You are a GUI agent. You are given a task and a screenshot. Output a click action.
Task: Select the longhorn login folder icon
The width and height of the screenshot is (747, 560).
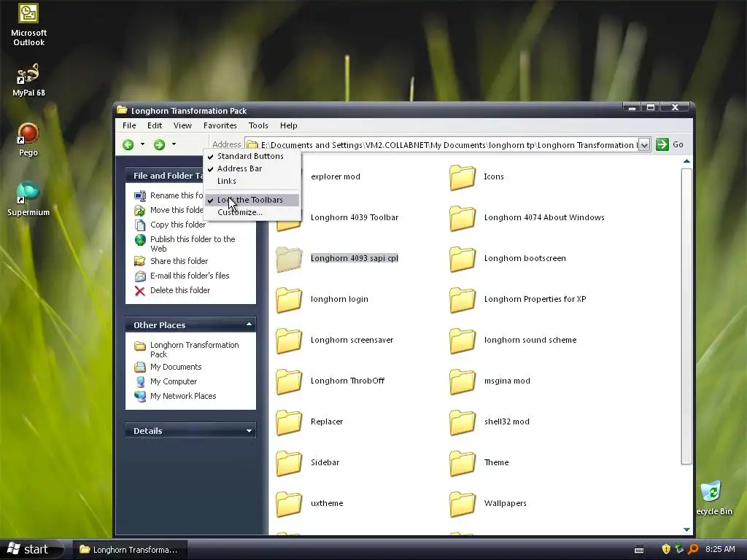coord(289,300)
